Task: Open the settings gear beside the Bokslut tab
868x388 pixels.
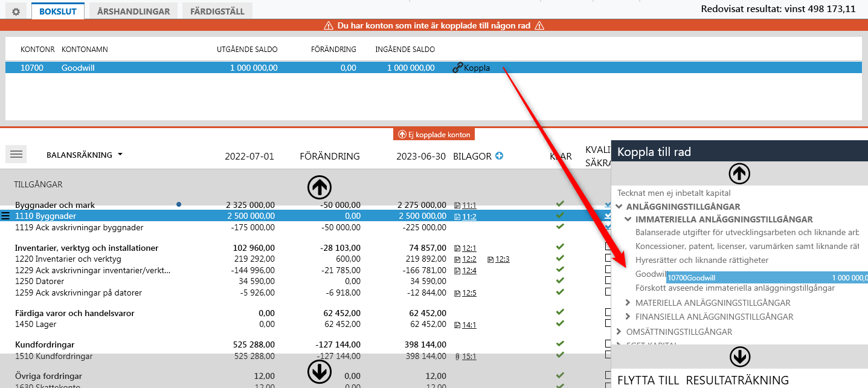Action: click(x=16, y=11)
